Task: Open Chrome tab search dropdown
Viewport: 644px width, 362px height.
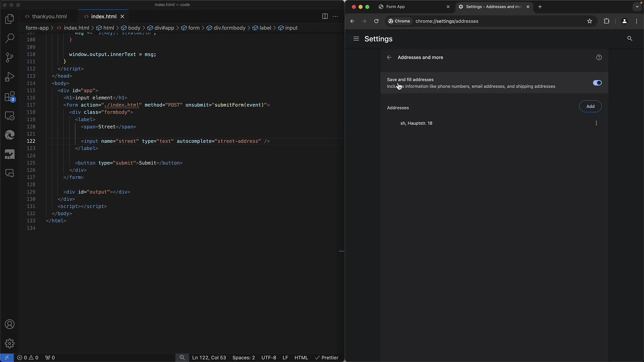Action: coord(637,7)
